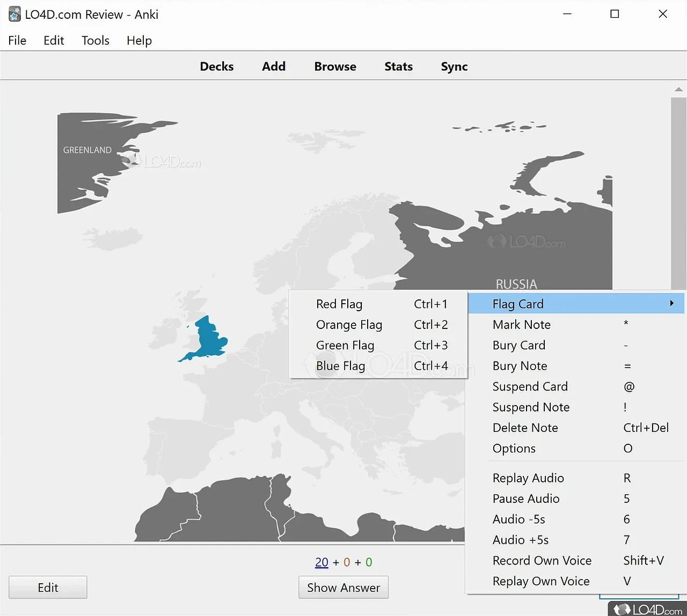Click the RUSSIA label on the map
The image size is (687, 616).
516,284
